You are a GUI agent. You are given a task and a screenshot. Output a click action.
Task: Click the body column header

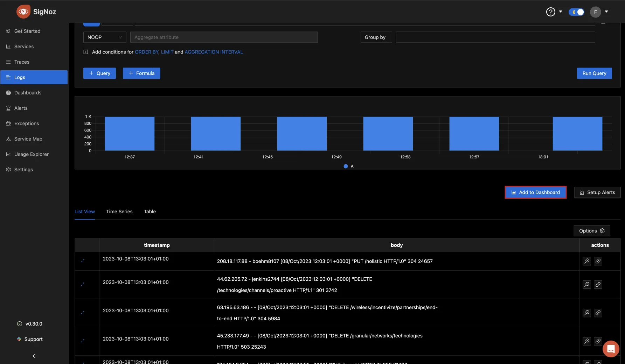(x=397, y=245)
